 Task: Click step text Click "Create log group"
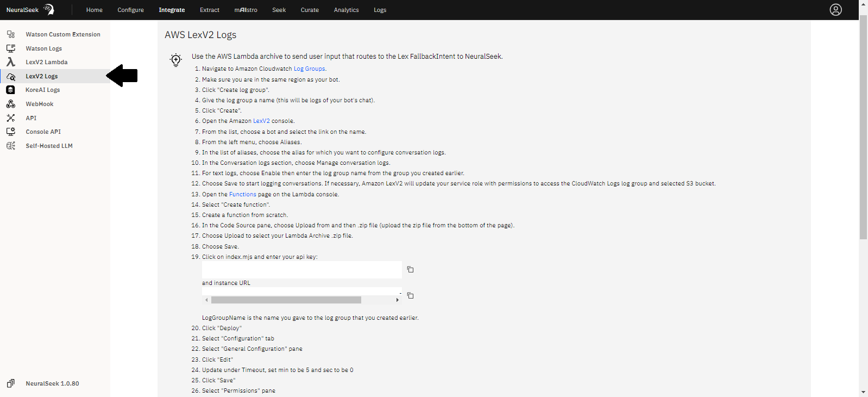(236, 90)
